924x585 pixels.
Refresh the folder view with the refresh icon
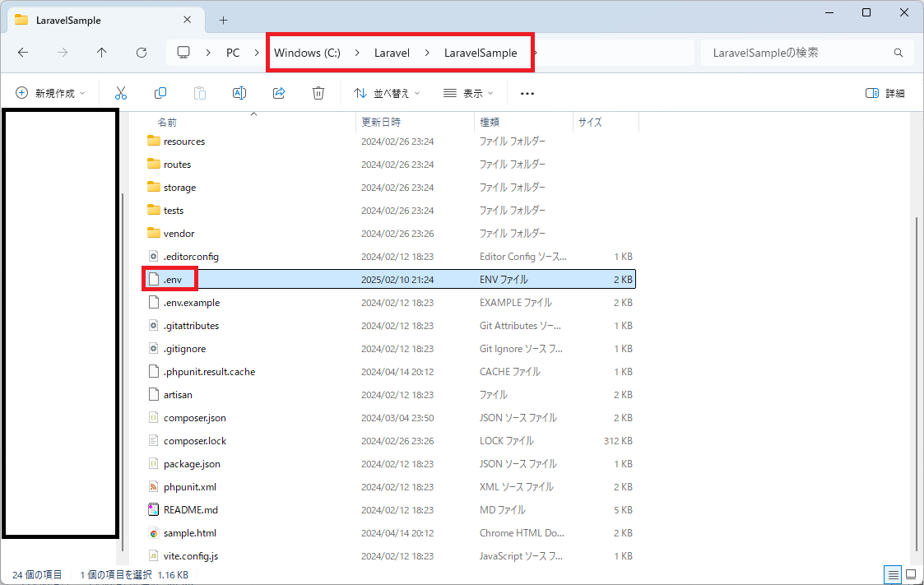[141, 52]
